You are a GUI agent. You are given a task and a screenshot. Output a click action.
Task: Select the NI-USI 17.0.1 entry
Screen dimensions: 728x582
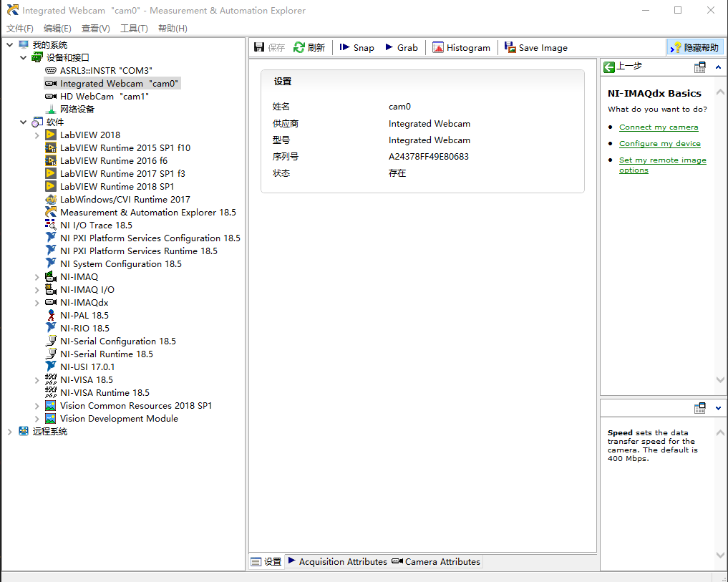(87, 367)
